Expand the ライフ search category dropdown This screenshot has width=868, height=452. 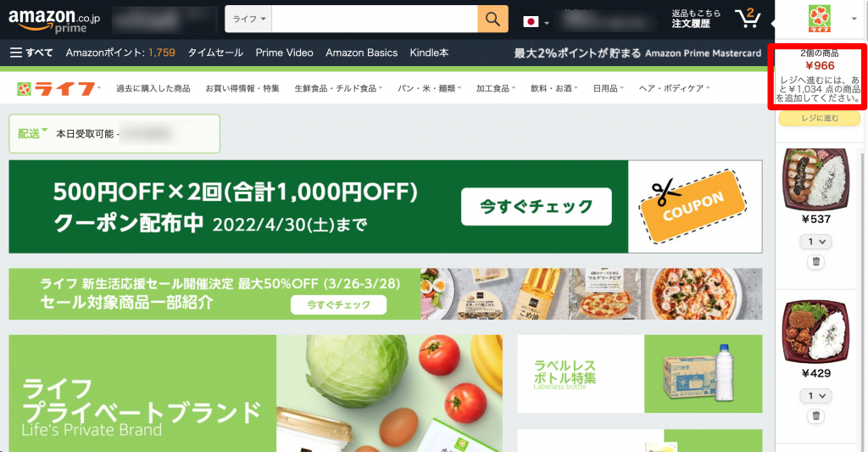pos(248,19)
